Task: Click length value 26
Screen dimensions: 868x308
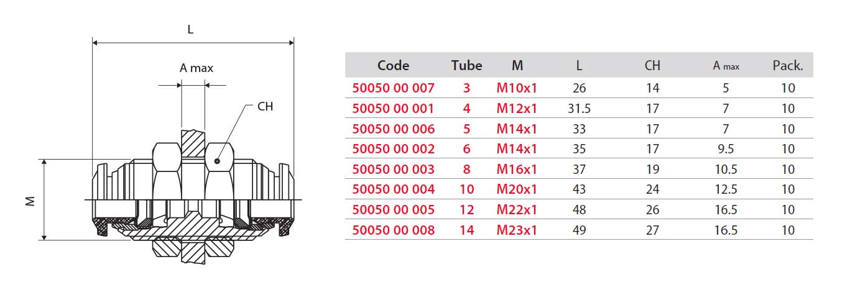Action: click(x=579, y=88)
